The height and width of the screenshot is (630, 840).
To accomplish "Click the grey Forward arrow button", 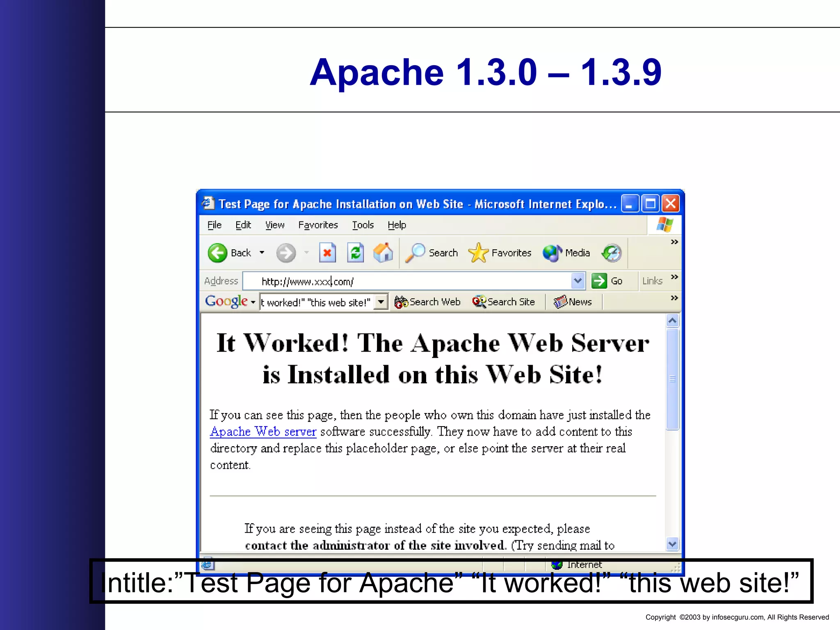I will coord(286,253).
